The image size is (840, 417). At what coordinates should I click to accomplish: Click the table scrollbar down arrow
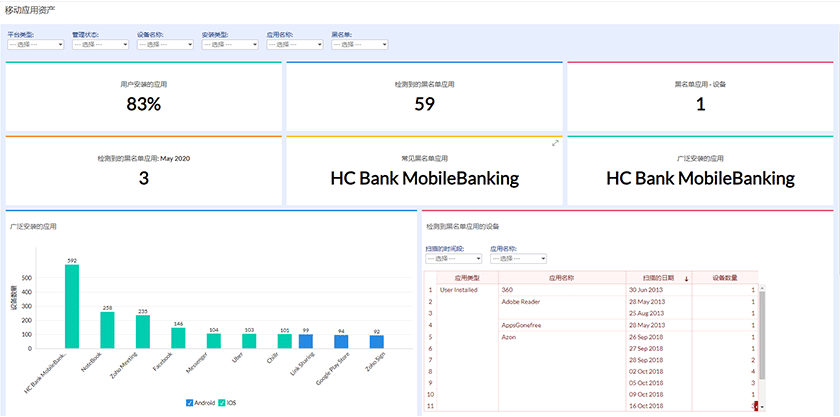coord(762,407)
